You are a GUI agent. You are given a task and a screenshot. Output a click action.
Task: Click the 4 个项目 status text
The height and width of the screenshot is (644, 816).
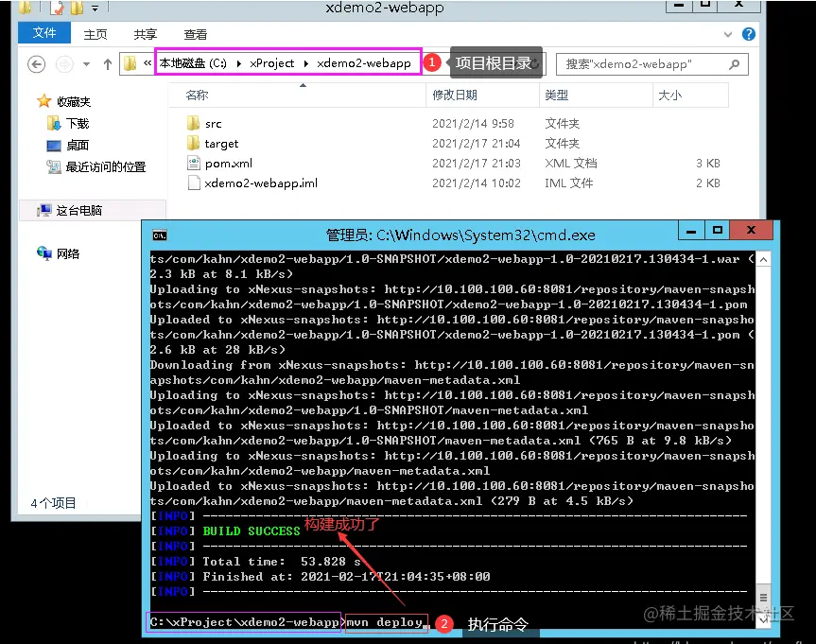click(x=53, y=503)
